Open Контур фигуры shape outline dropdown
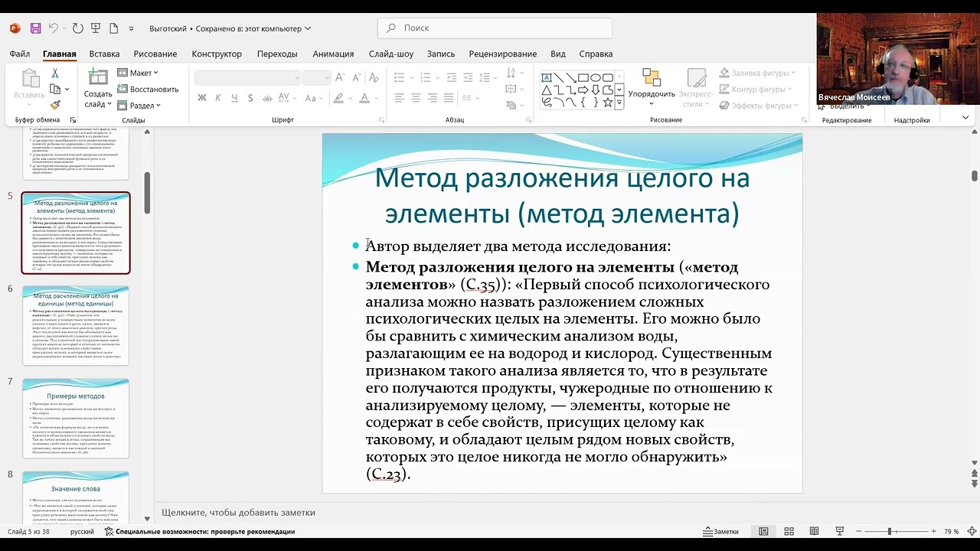980x551 pixels. (757, 90)
